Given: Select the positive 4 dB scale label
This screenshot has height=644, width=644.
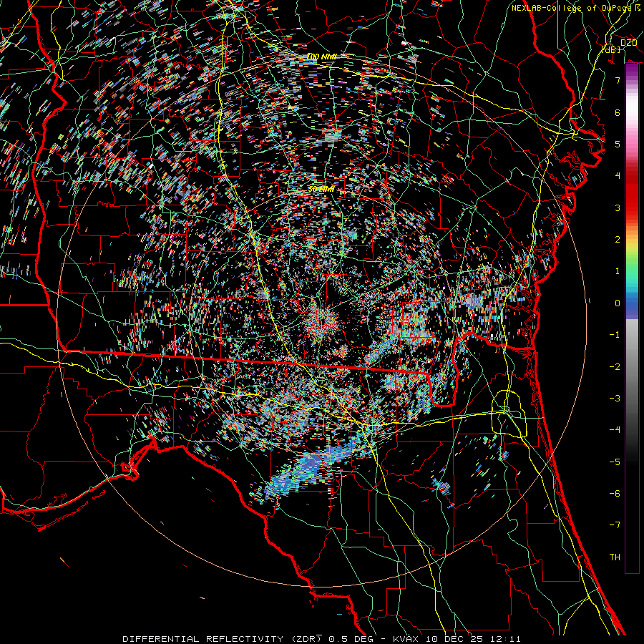Looking at the screenshot, I should [x=618, y=176].
